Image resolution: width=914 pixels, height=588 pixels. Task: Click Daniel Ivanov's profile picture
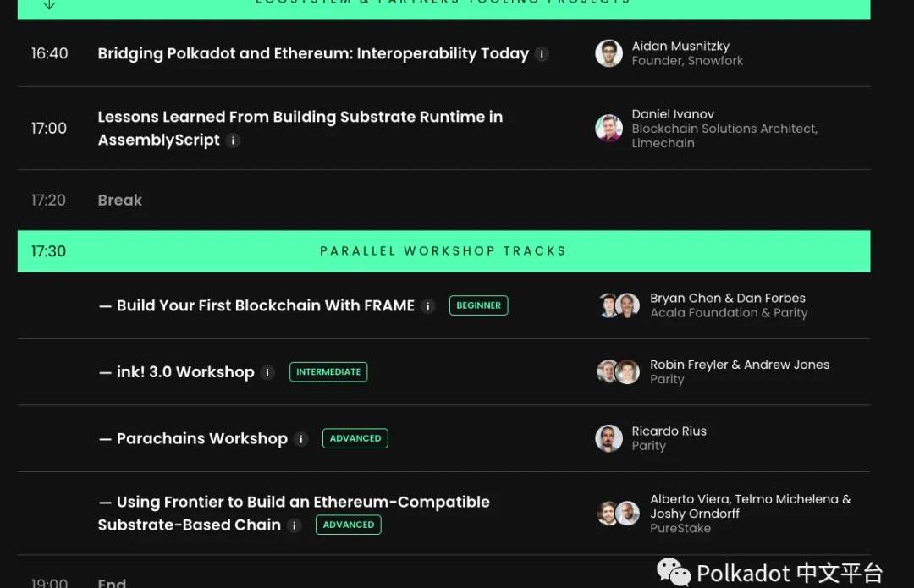(x=608, y=129)
